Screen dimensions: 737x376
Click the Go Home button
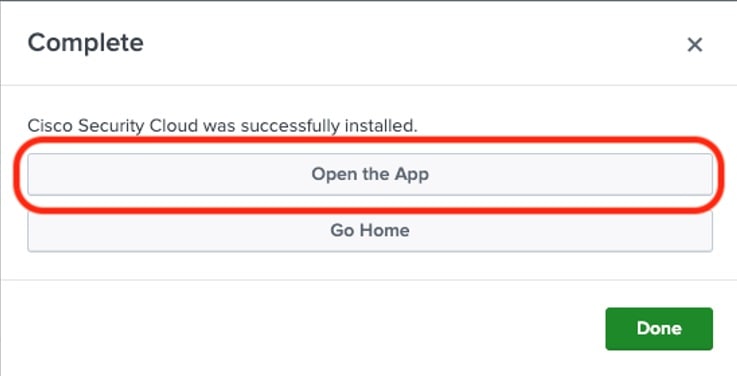[370, 231]
